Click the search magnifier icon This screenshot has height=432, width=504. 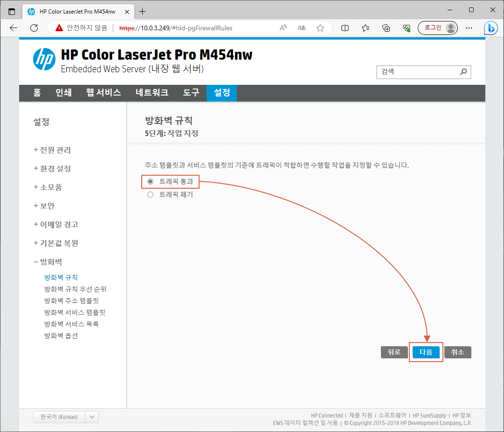[x=463, y=72]
